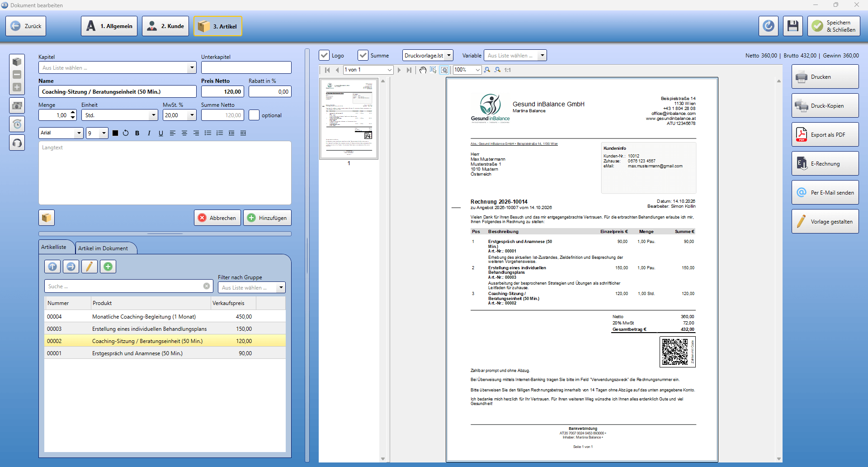Image resolution: width=868 pixels, height=467 pixels.
Task: Toggle the Summe checkbox
Action: 363,55
